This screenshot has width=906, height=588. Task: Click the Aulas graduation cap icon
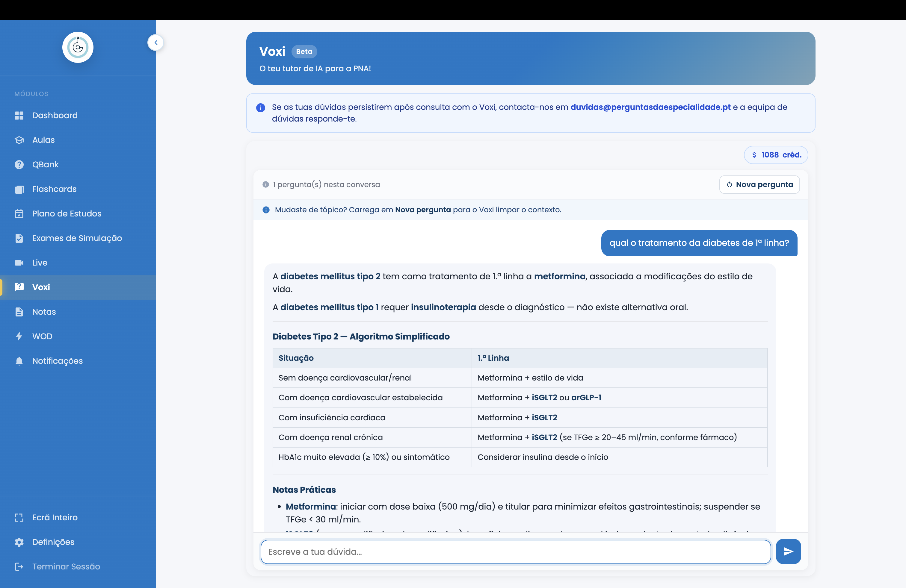click(19, 140)
